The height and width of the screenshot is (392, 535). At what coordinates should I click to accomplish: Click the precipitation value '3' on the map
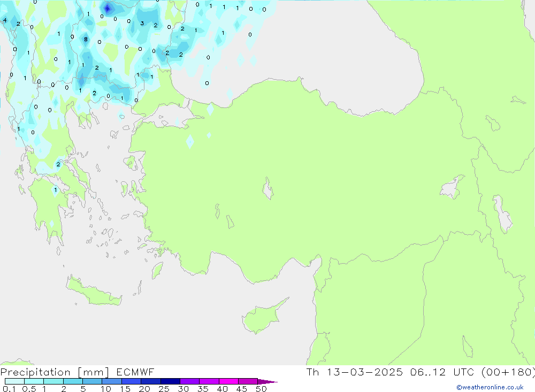(142, 23)
